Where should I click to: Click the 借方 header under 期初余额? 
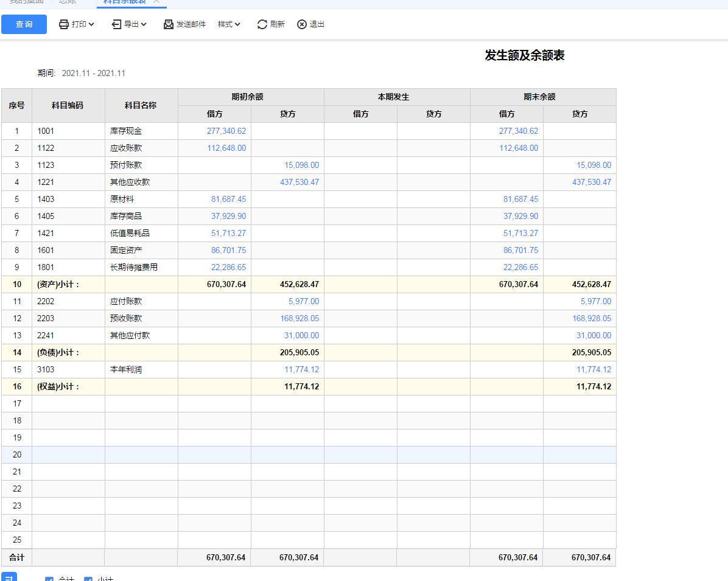point(214,114)
